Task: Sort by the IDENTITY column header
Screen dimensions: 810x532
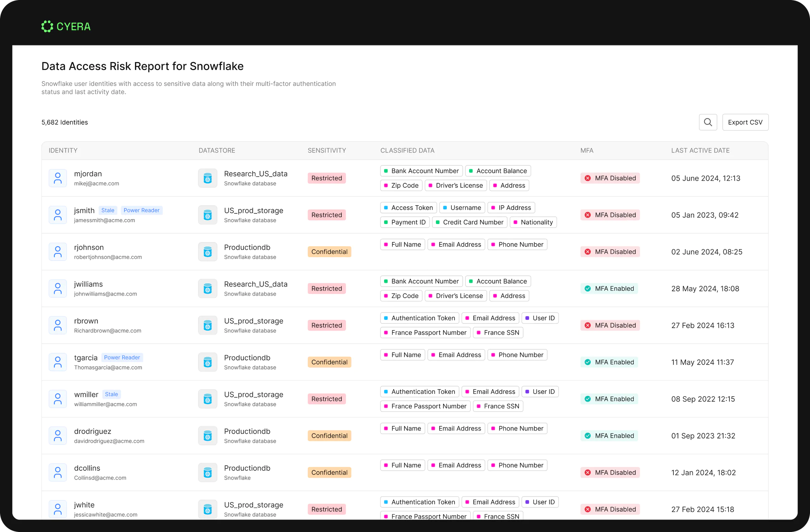Action: (63, 150)
